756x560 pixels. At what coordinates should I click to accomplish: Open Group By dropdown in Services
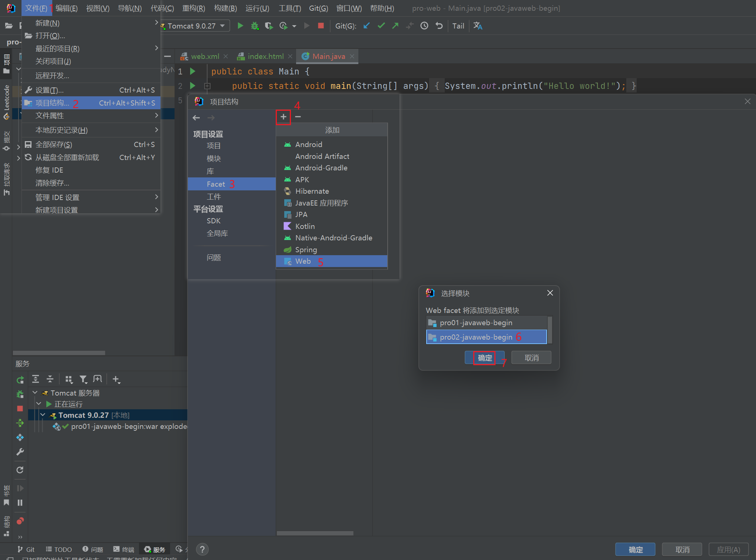(x=69, y=379)
